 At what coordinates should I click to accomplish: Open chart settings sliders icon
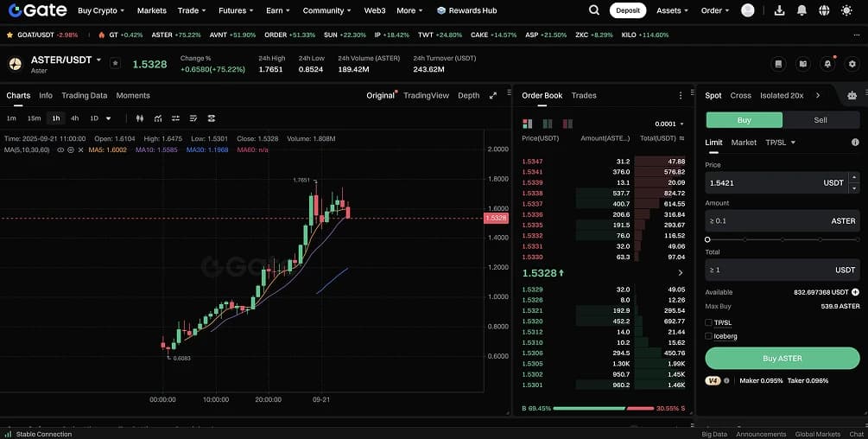click(175, 118)
